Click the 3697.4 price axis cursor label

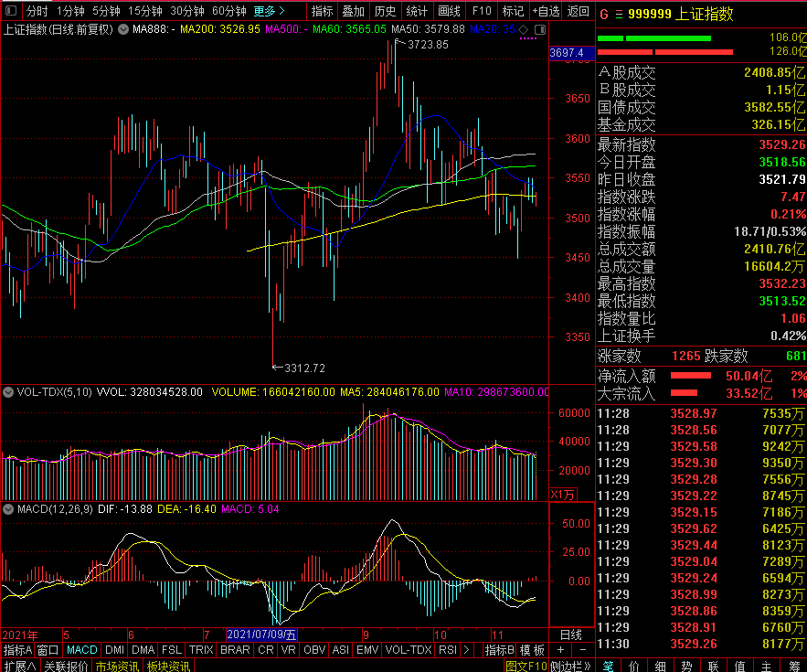pos(567,53)
